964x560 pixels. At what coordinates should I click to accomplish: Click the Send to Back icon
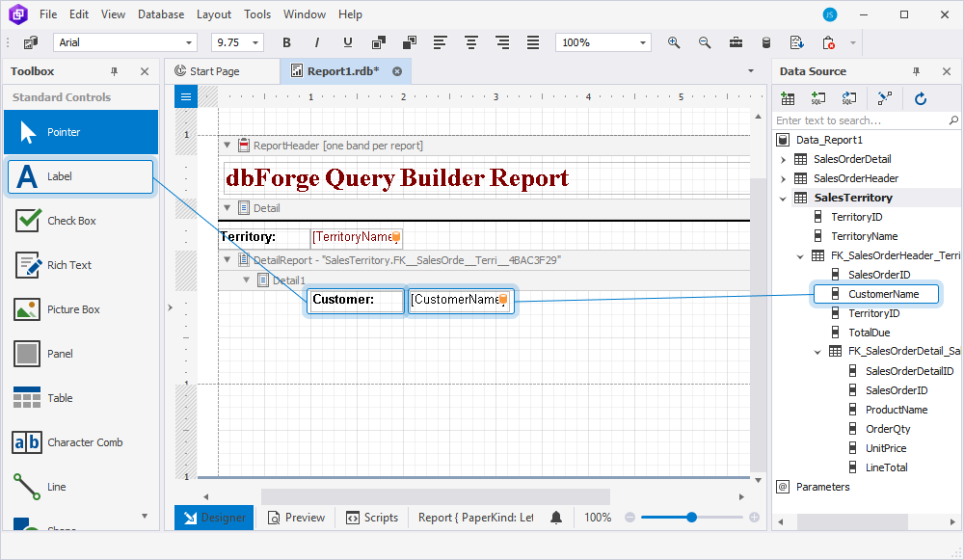click(x=410, y=42)
